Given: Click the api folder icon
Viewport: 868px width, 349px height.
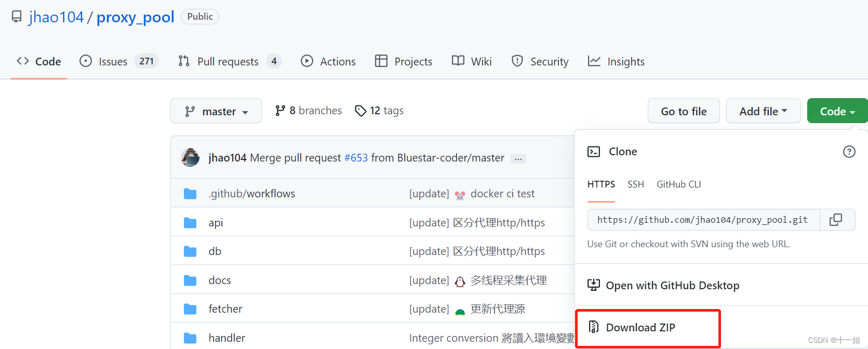Looking at the screenshot, I should [x=190, y=223].
